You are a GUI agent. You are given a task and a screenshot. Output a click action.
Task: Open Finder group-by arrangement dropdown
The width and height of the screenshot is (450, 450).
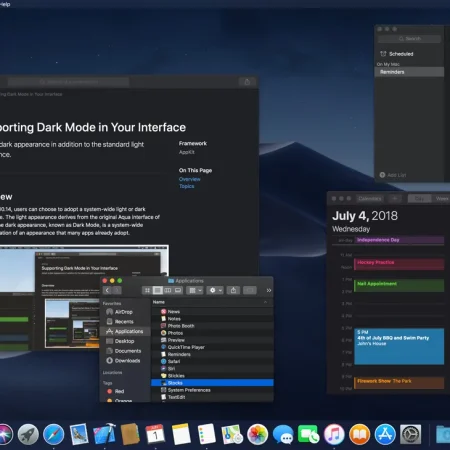(x=195, y=290)
